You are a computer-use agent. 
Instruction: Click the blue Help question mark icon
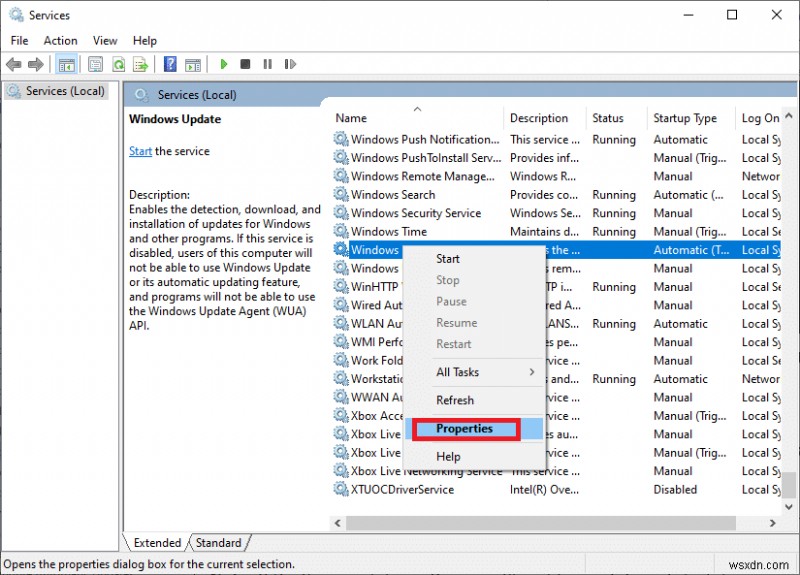pyautogui.click(x=170, y=64)
